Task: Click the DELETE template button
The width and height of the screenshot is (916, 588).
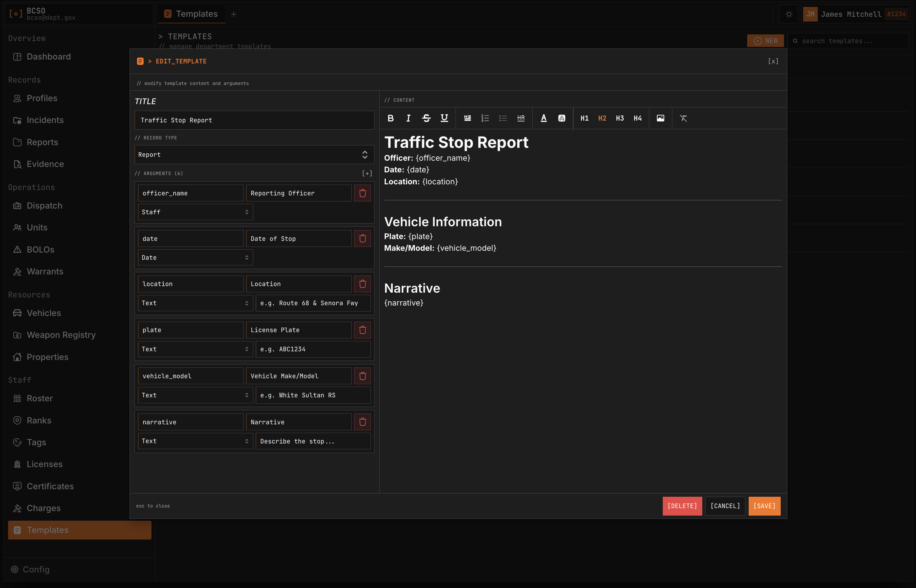Action: [x=682, y=506]
